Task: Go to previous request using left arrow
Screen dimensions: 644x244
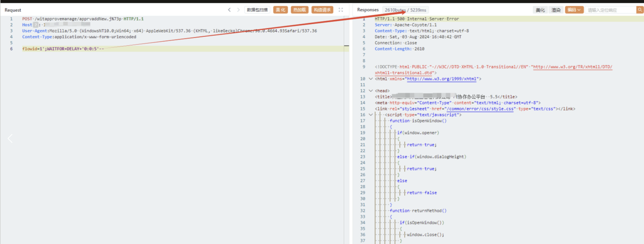Action: coord(229,10)
